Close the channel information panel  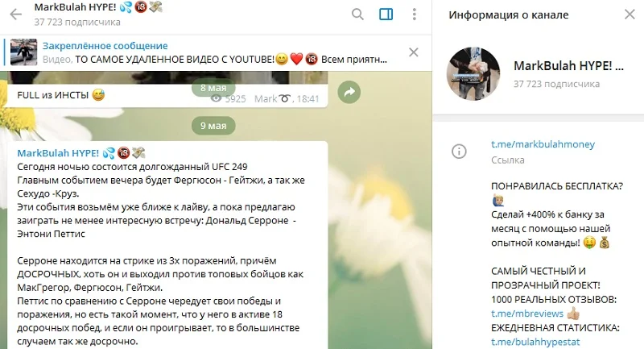click(x=630, y=15)
